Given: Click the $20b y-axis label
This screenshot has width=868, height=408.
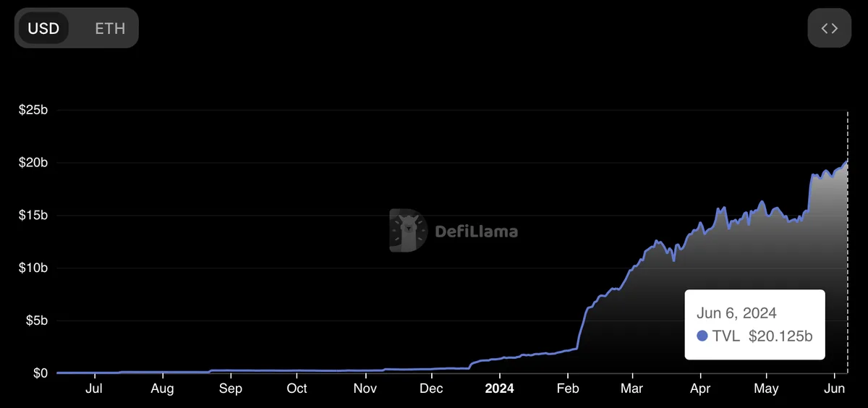Looking at the screenshot, I should (33, 163).
